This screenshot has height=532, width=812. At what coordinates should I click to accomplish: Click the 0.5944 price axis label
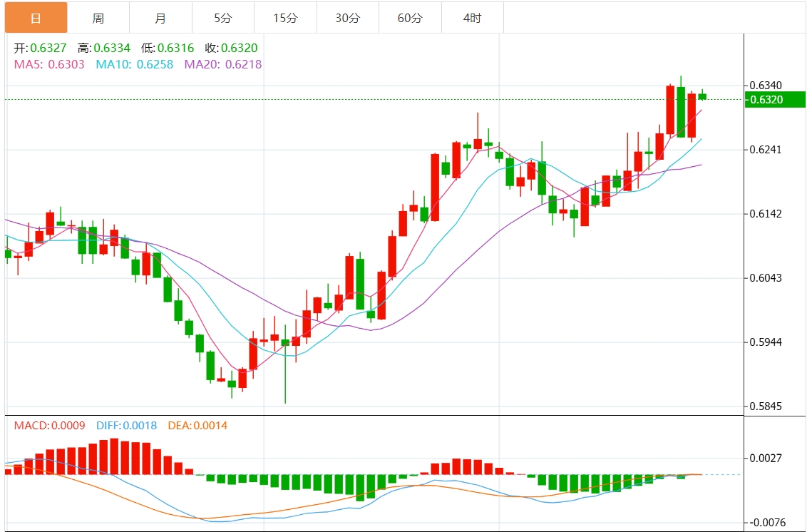pos(766,342)
